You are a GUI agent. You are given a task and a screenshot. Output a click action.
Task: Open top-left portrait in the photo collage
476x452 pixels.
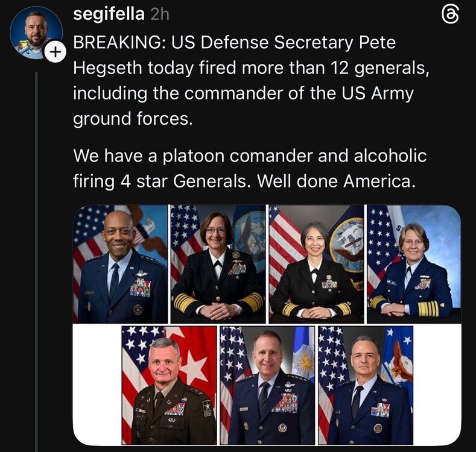click(121, 264)
